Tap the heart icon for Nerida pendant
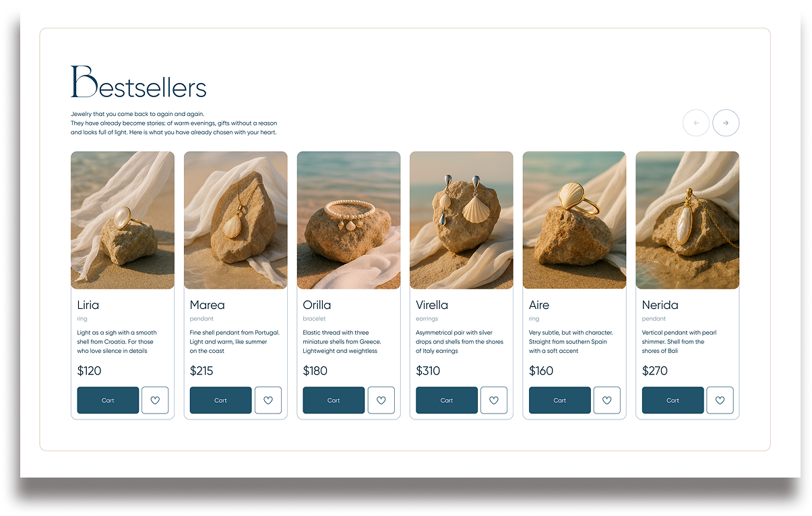812x516 pixels. coord(720,400)
